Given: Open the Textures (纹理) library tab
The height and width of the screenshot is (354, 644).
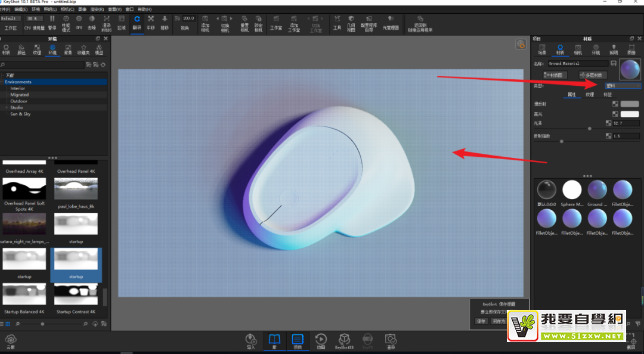Looking at the screenshot, I should (37, 49).
